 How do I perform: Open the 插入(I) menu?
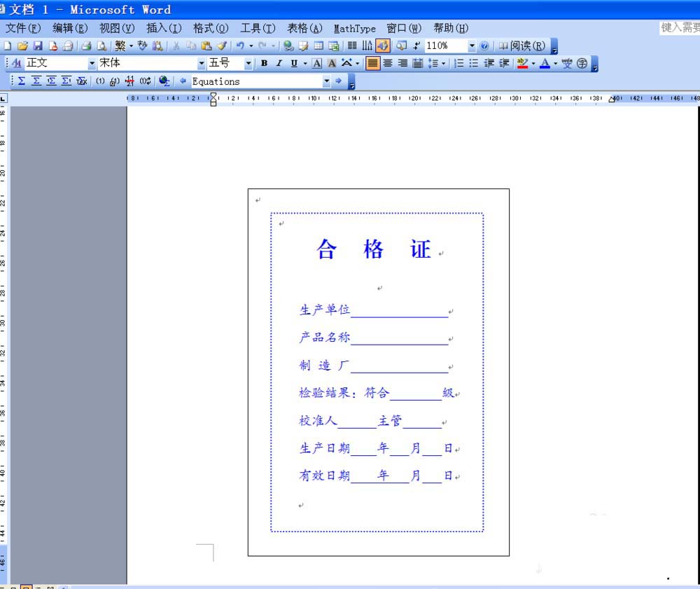pos(164,29)
